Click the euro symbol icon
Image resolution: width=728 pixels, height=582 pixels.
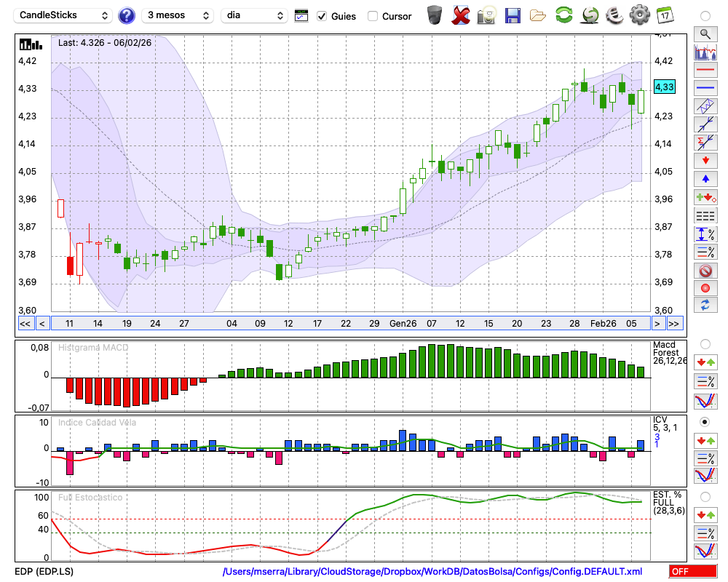(614, 15)
